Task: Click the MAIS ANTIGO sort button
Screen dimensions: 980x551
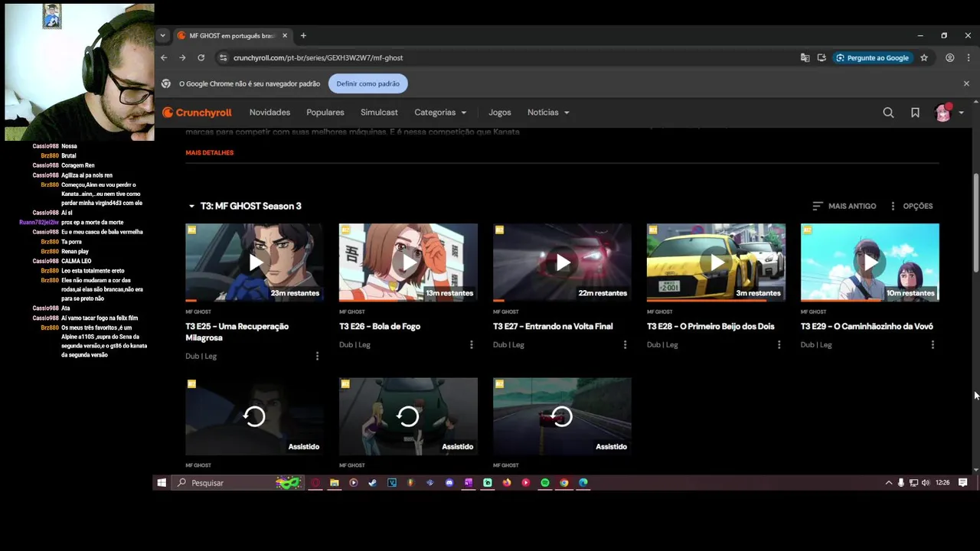Action: 844,206
